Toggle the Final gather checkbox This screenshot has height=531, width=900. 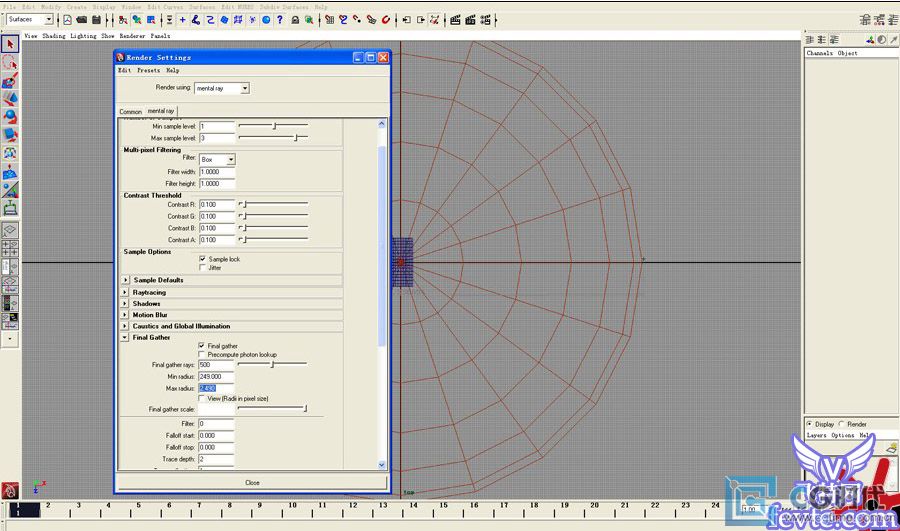click(201, 346)
